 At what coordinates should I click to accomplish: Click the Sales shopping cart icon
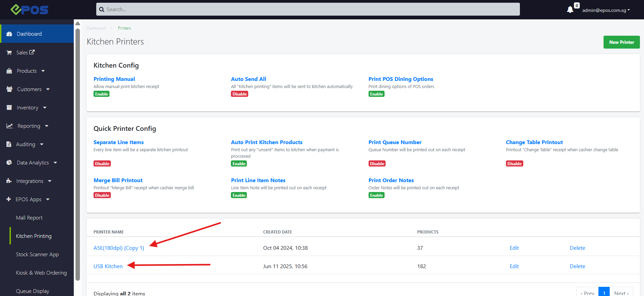pos(9,53)
